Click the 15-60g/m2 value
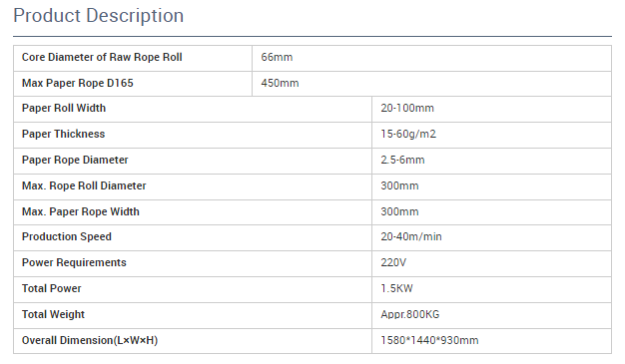The height and width of the screenshot is (364, 625). [x=408, y=135]
